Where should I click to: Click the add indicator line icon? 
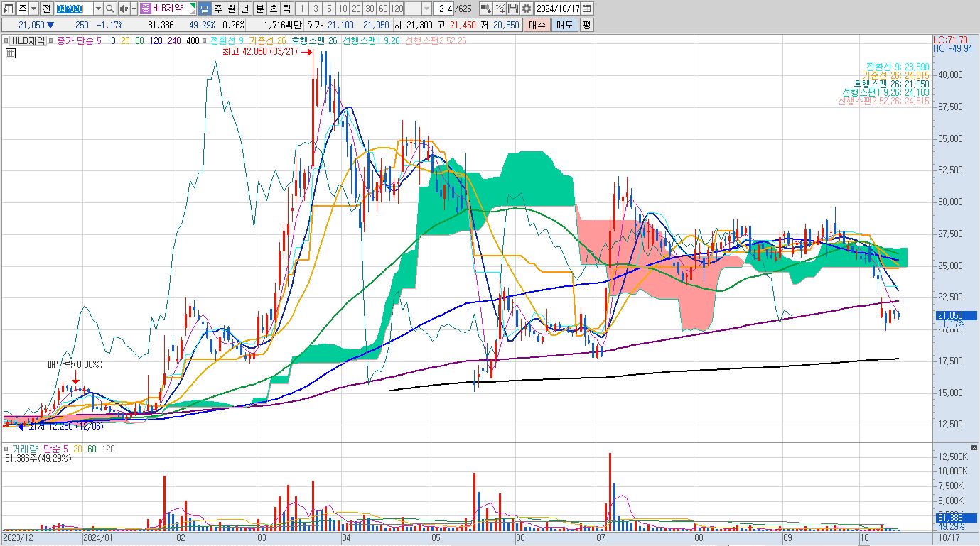[x=500, y=9]
